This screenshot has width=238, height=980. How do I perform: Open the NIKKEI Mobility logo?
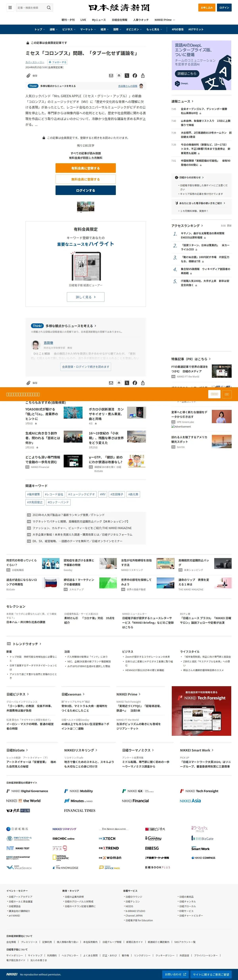pyautogui.click(x=78, y=791)
